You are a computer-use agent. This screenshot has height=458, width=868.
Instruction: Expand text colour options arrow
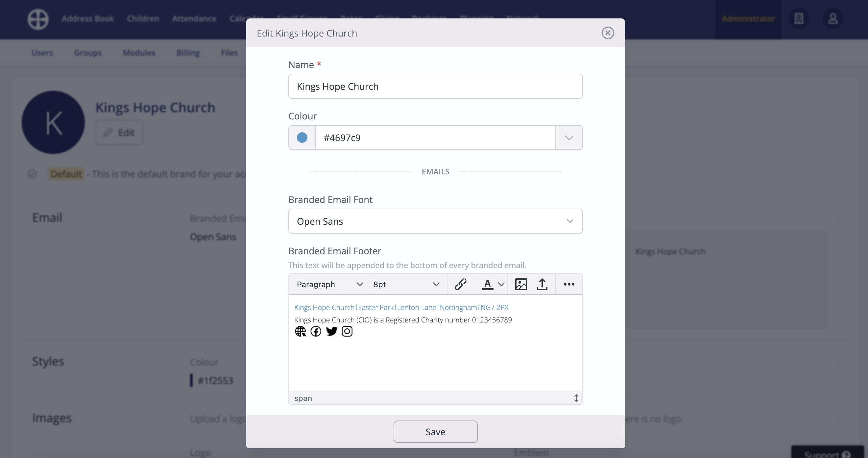click(501, 284)
